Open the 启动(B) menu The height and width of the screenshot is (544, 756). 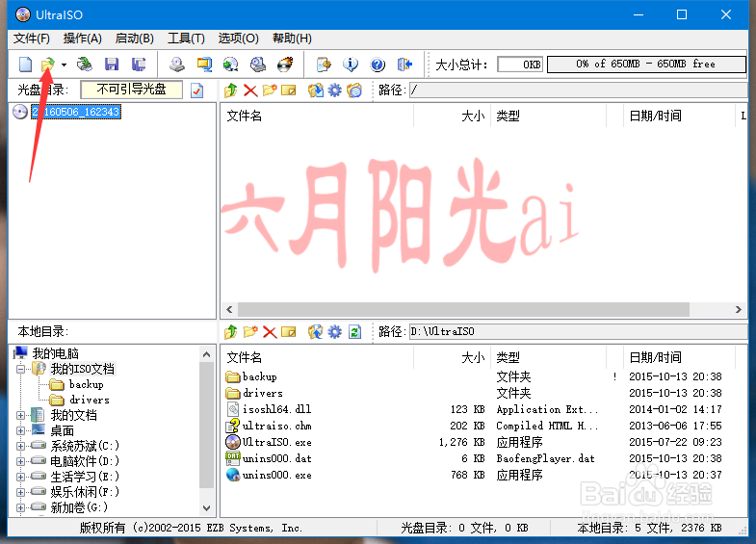coord(135,39)
